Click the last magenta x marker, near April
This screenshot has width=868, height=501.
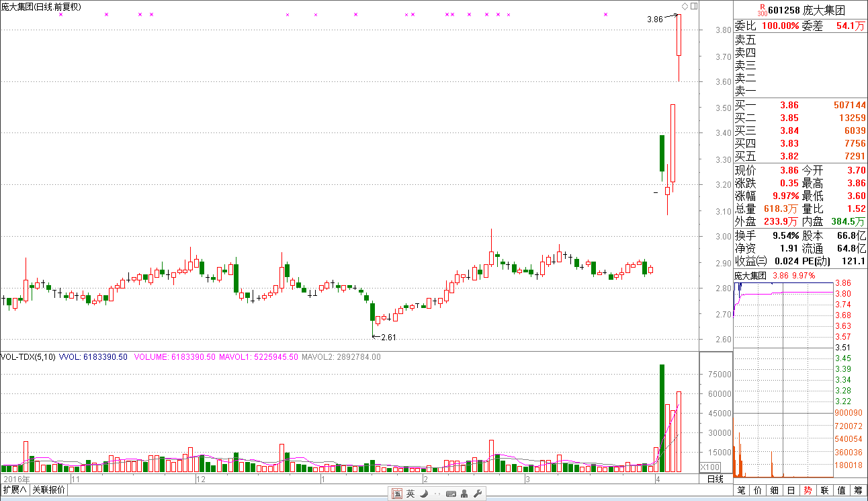(x=606, y=14)
